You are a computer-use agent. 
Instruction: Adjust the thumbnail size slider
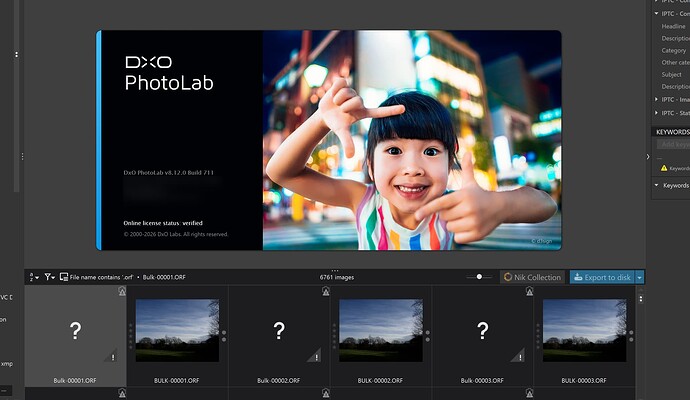[x=480, y=277]
